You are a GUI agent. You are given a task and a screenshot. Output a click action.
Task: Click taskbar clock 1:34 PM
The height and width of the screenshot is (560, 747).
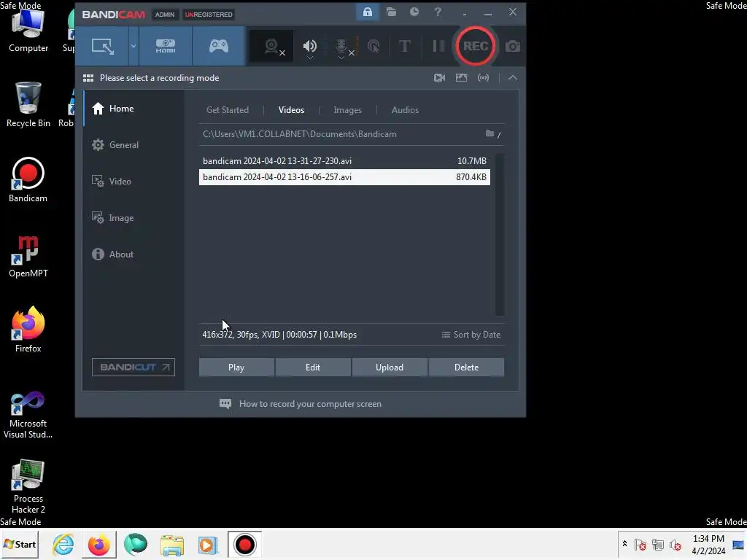point(708,544)
